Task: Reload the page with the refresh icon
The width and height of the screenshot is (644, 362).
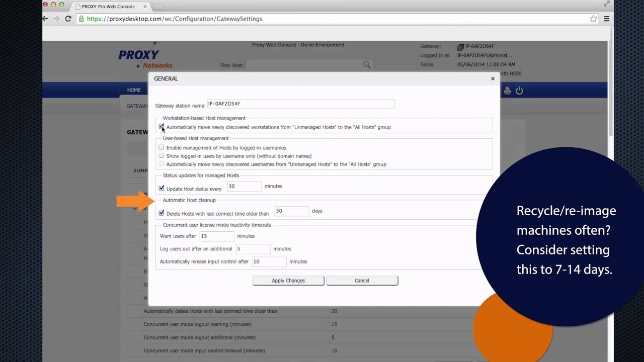Action: pyautogui.click(x=68, y=19)
